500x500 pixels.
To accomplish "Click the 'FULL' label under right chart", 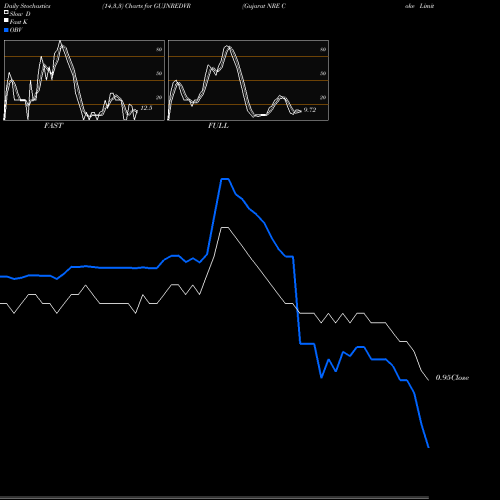I will pos(218,126).
